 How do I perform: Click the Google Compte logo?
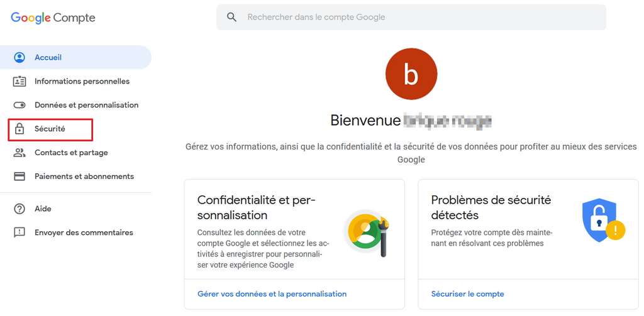(x=53, y=18)
